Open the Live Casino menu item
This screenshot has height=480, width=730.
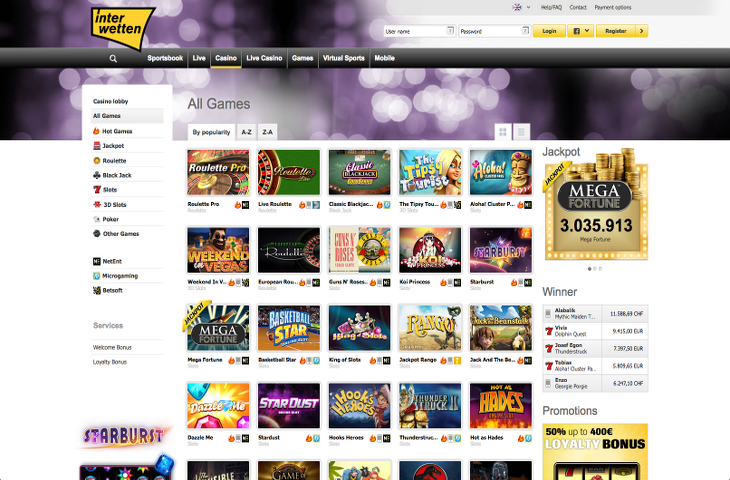264,58
